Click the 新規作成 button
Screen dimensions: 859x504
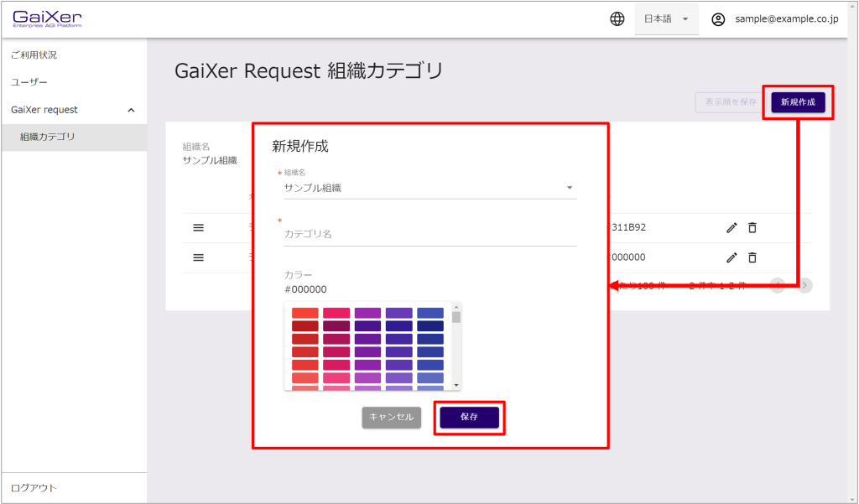(797, 102)
